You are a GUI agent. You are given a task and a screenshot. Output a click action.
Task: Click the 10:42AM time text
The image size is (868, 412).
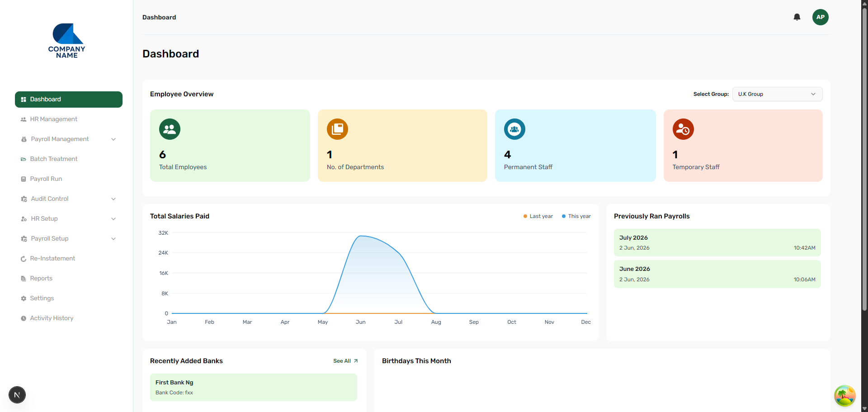tap(804, 248)
